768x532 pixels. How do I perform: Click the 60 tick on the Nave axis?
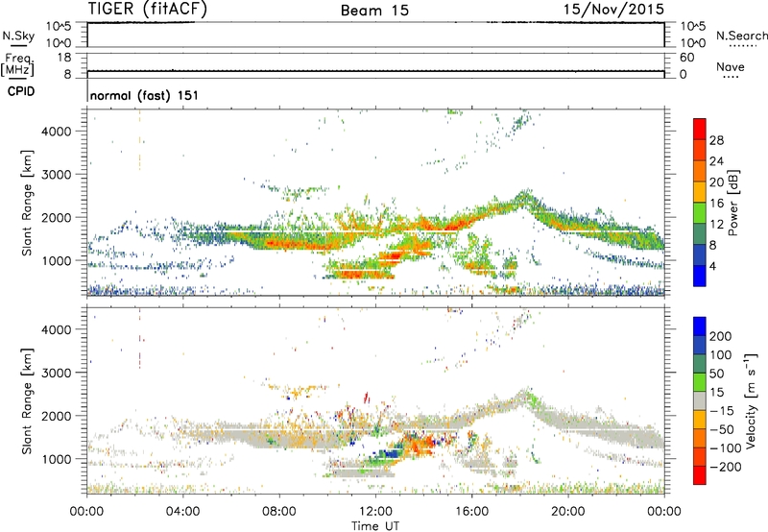coord(686,58)
